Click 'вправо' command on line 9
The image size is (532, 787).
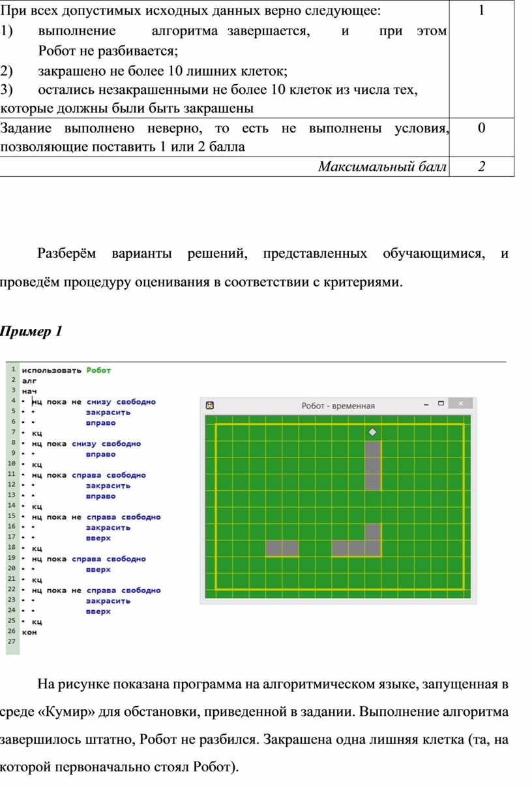[100, 454]
